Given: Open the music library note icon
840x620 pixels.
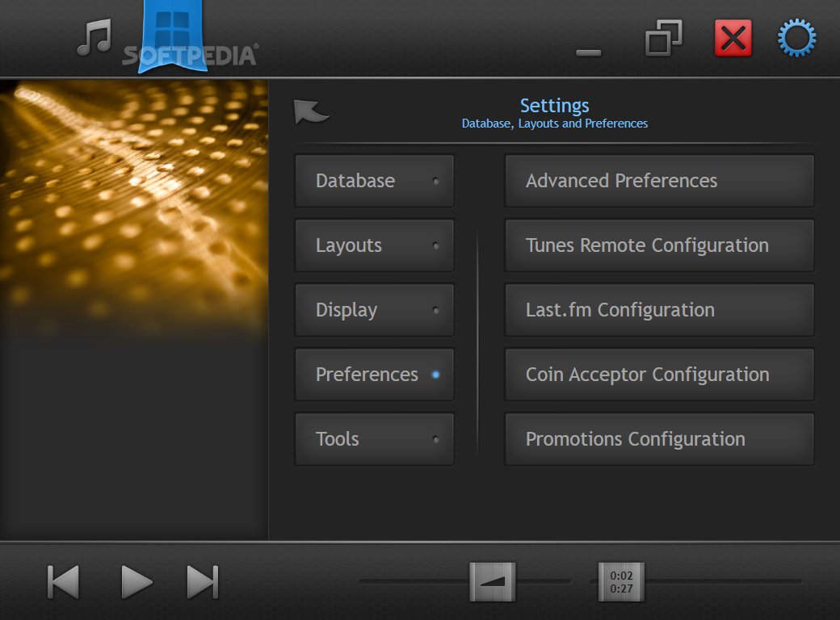Looking at the screenshot, I should [94, 37].
